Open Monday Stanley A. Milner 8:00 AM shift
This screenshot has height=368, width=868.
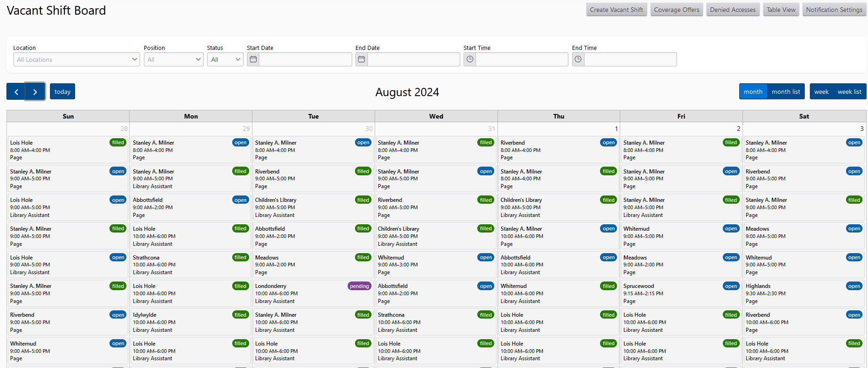(191, 150)
